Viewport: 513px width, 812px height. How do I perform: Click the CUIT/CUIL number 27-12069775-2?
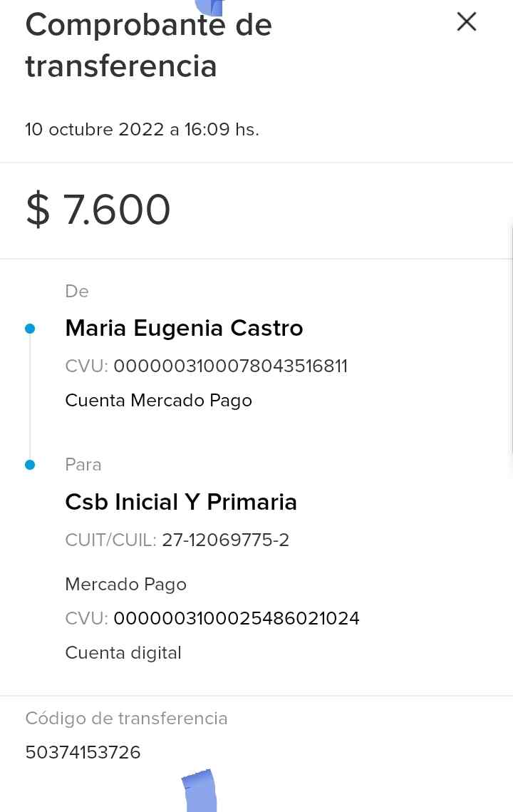[225, 540]
